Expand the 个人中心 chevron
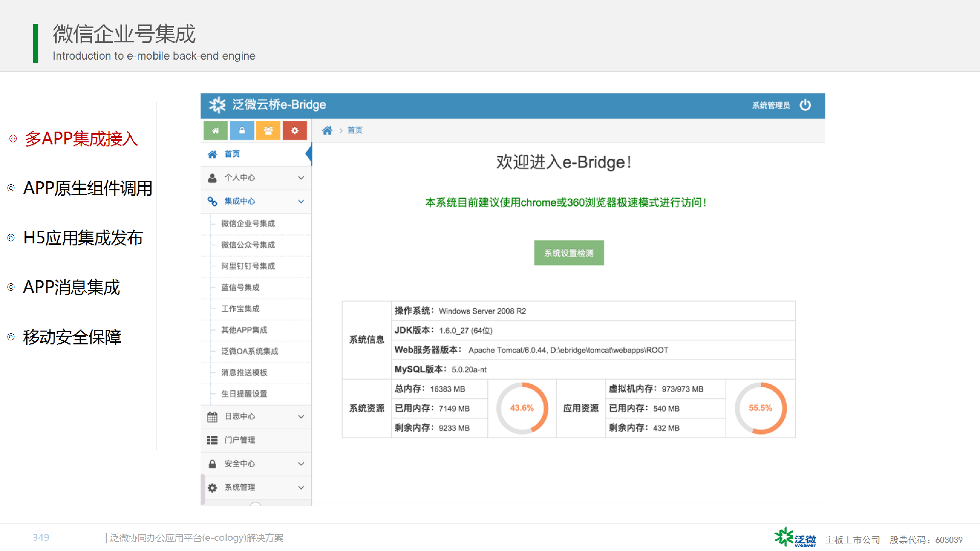 click(x=301, y=178)
